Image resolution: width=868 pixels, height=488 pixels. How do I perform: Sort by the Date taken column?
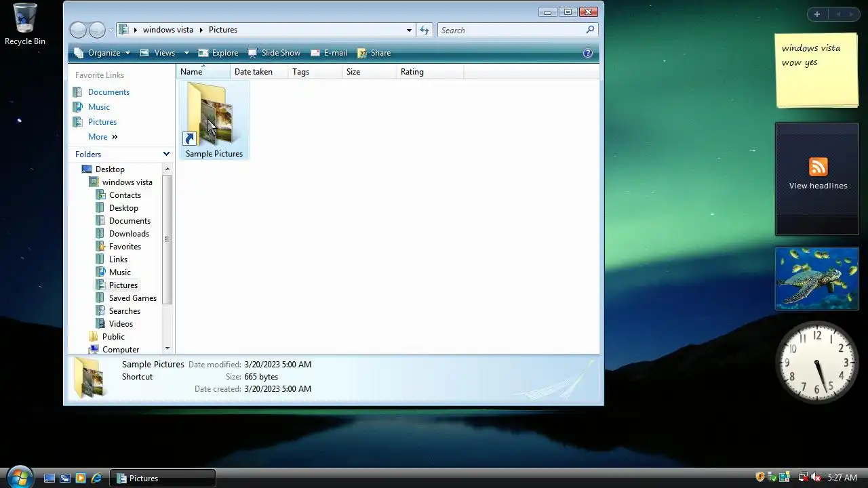click(259, 72)
